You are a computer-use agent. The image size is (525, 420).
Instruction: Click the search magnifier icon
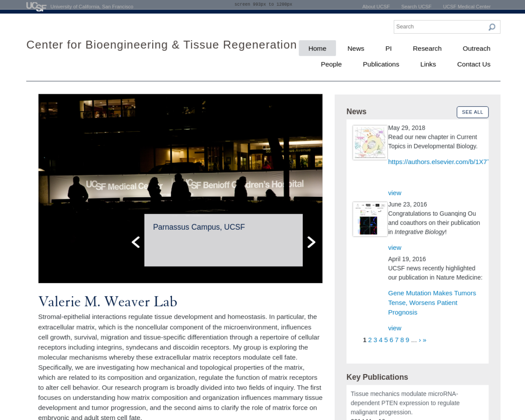(492, 27)
